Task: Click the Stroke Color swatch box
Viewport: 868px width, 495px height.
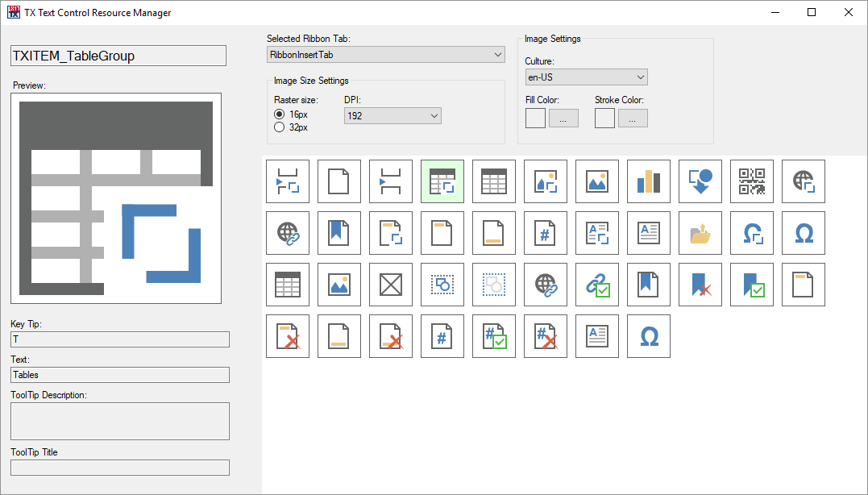Action: pos(604,118)
